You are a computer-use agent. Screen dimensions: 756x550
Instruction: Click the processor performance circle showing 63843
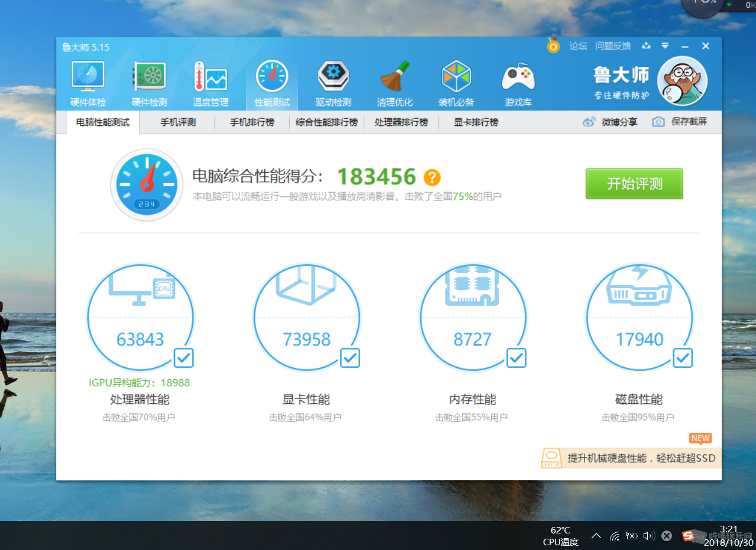click(140, 317)
